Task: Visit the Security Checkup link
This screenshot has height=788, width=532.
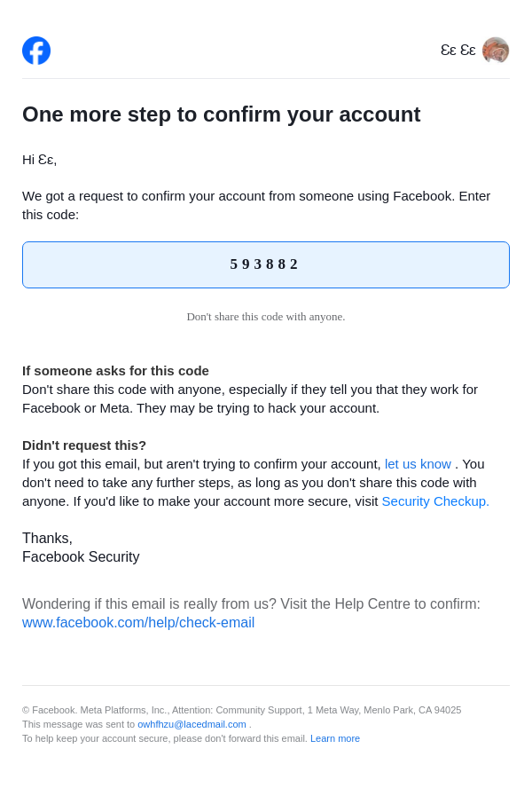Action: click(435, 501)
